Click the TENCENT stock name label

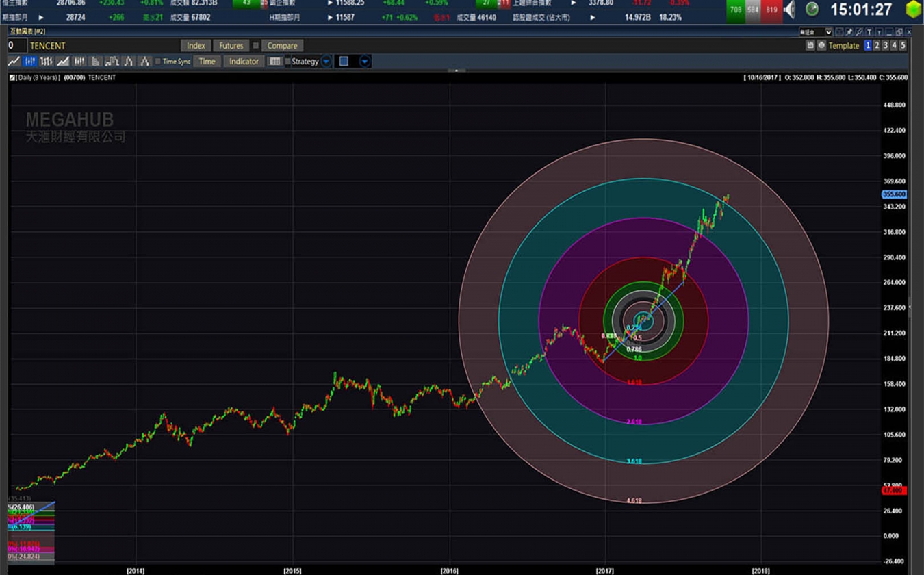[x=48, y=46]
